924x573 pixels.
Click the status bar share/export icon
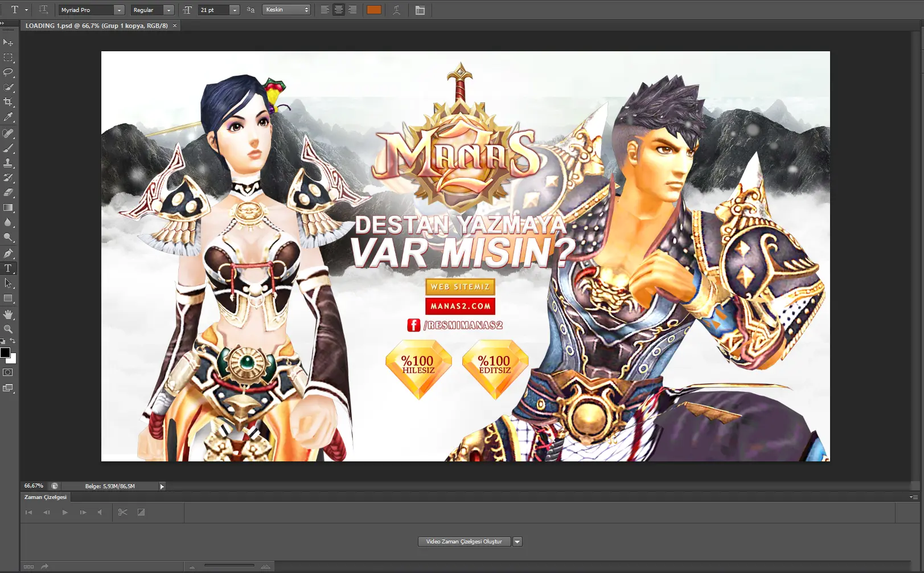tap(55, 486)
